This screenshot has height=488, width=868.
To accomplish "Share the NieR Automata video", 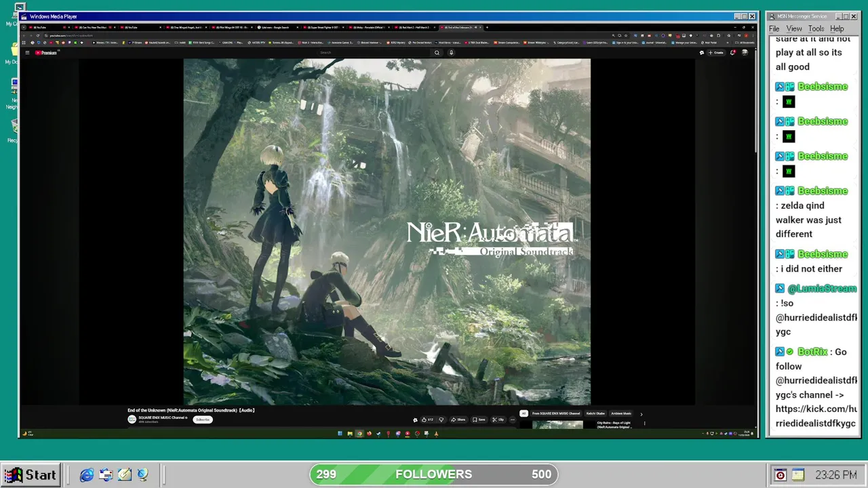I will point(458,420).
